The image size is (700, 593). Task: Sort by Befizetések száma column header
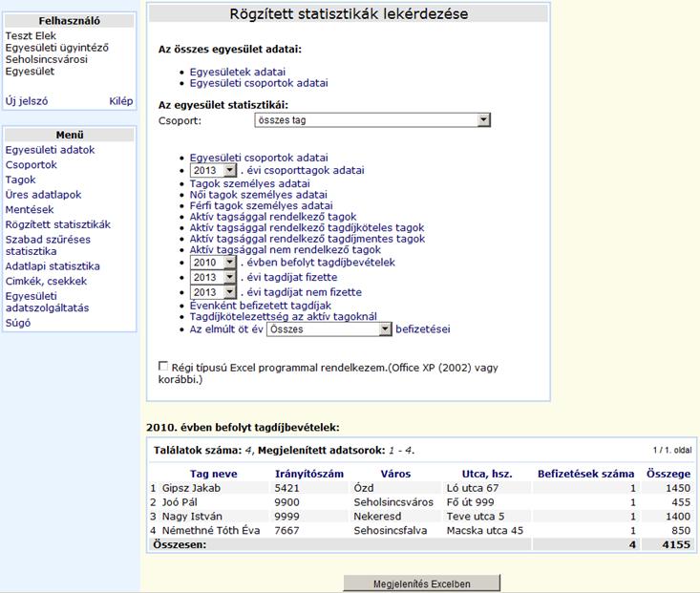[585, 474]
